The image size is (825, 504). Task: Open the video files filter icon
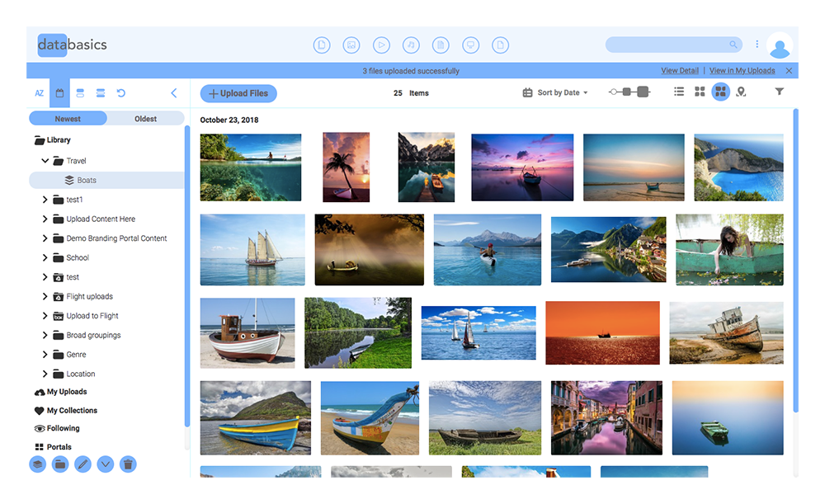pyautogui.click(x=381, y=45)
